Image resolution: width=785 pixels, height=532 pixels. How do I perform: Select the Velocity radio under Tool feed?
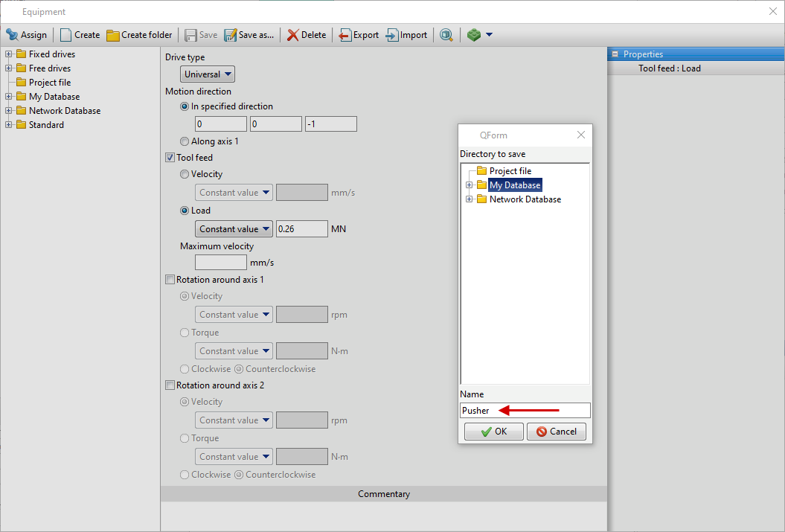click(185, 174)
